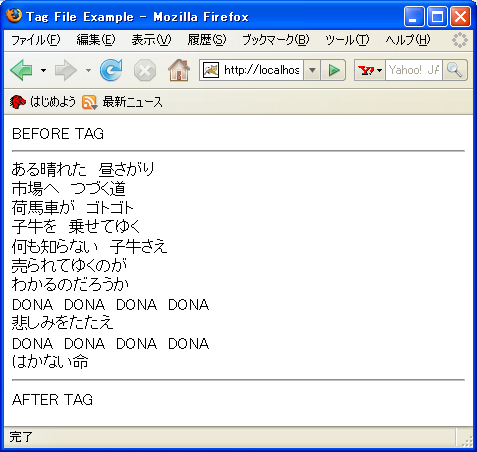Click the green Back arrow button
The height and width of the screenshot is (452, 477).
coord(21,70)
